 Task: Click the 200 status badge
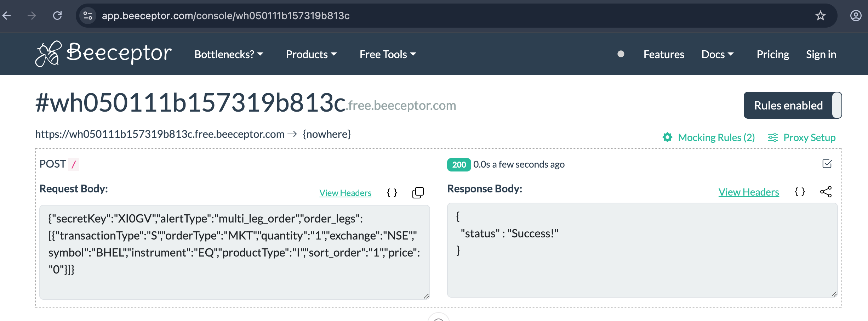pos(459,164)
